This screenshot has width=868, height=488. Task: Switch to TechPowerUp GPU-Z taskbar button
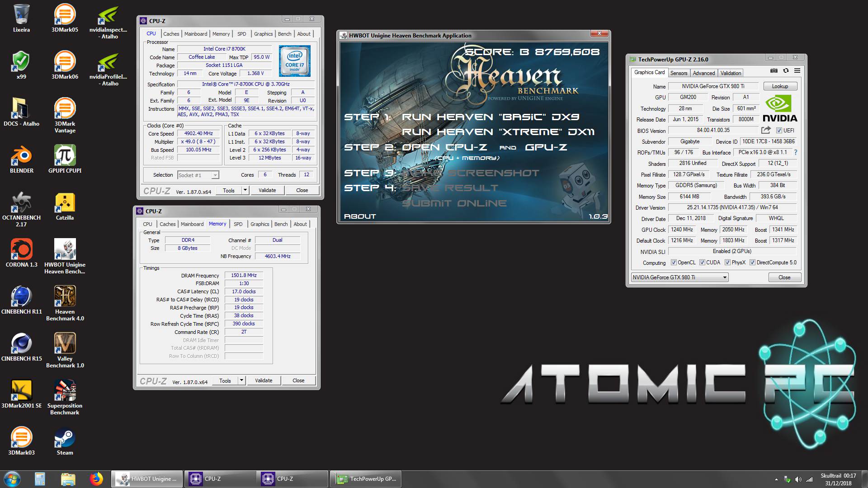point(366,479)
